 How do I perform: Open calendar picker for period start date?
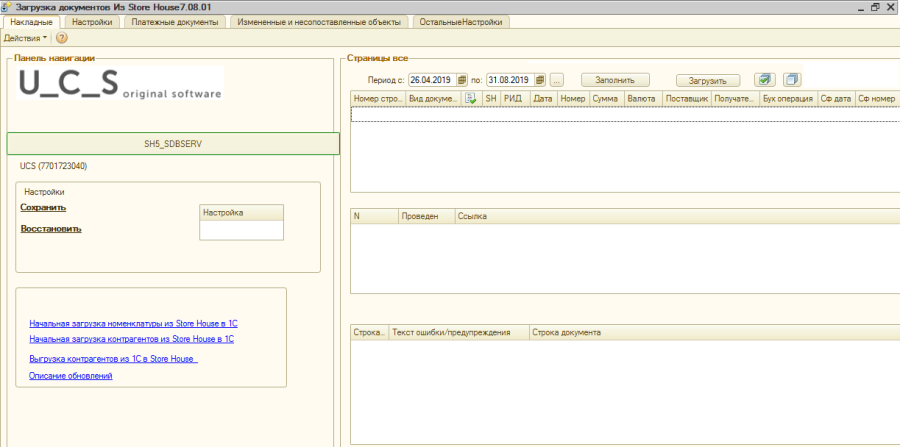(x=462, y=80)
